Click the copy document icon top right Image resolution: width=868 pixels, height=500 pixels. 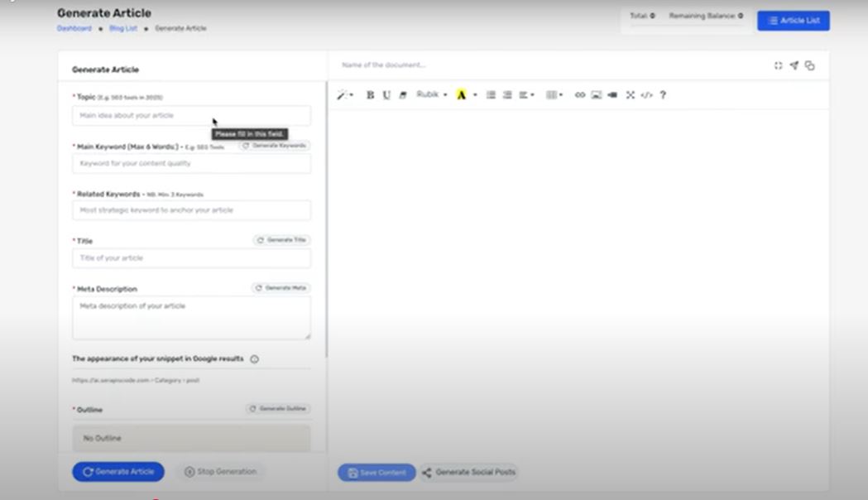pos(808,65)
